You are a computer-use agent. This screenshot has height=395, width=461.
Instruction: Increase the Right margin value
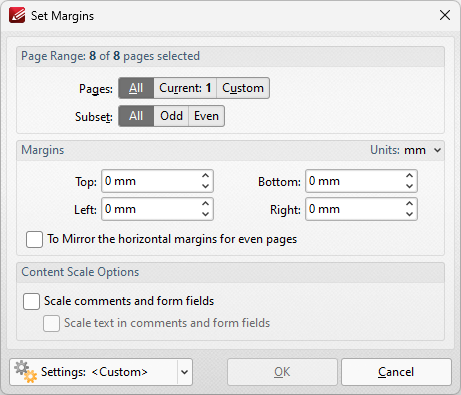click(410, 204)
